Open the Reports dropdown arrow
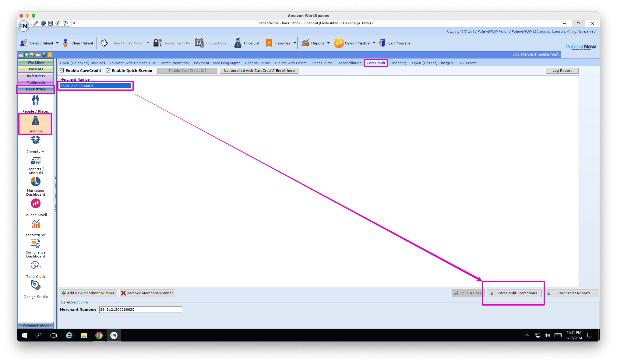Image resolution: width=617 pixels, height=364 pixels. tap(328, 43)
